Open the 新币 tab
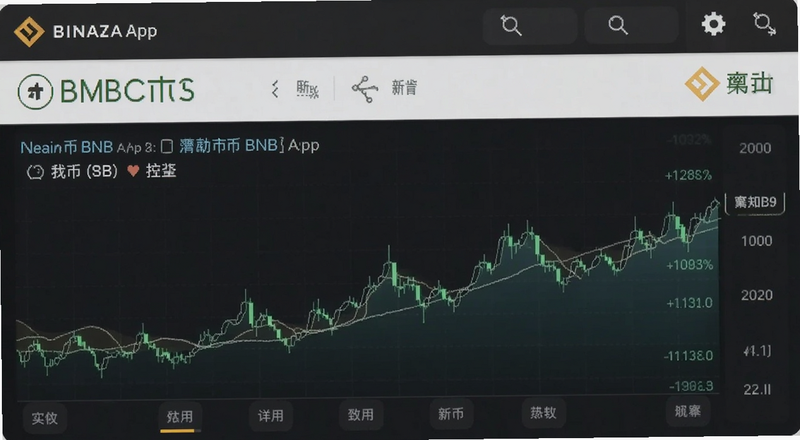The image size is (800, 440). [x=451, y=414]
